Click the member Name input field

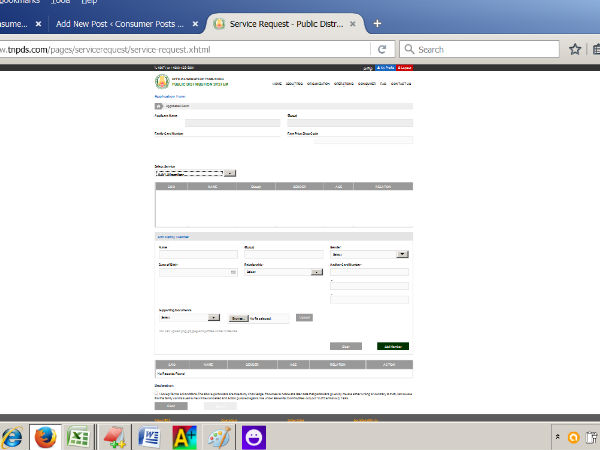point(197,254)
